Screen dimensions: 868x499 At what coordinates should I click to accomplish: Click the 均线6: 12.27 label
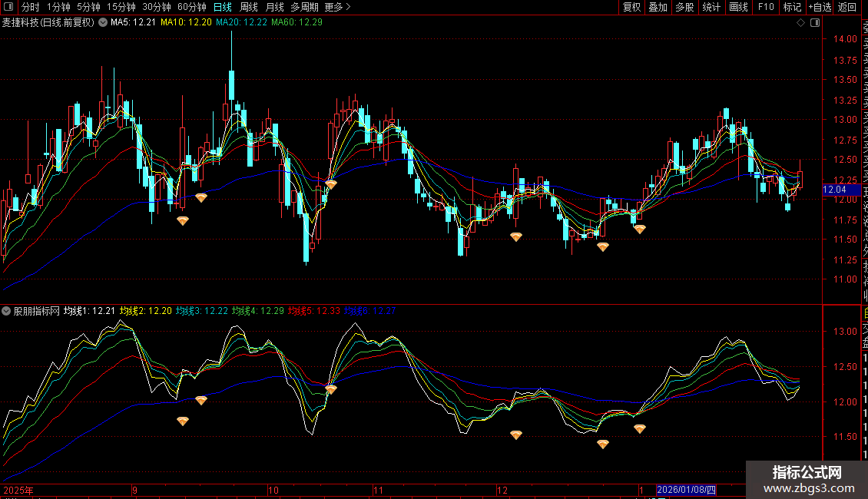tap(369, 311)
